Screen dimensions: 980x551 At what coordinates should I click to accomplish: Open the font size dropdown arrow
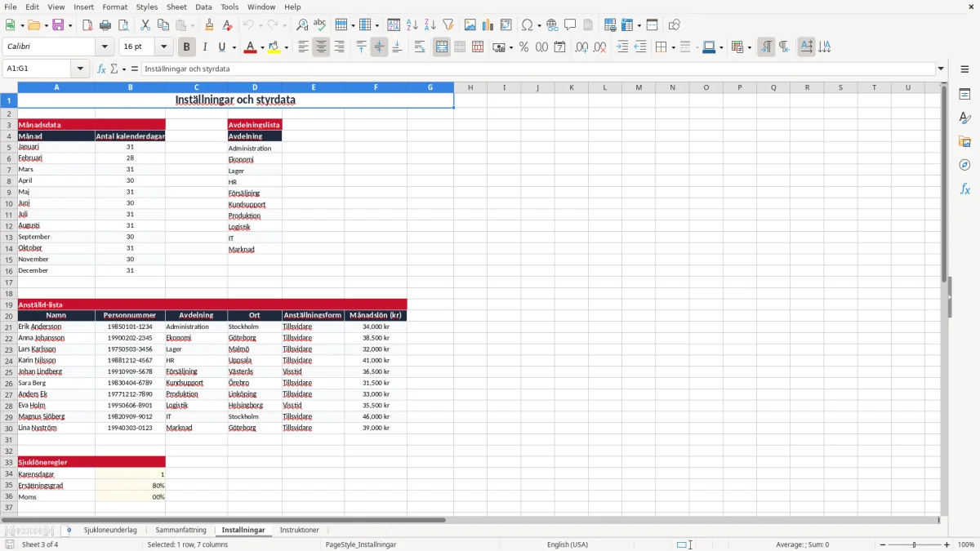click(x=163, y=47)
